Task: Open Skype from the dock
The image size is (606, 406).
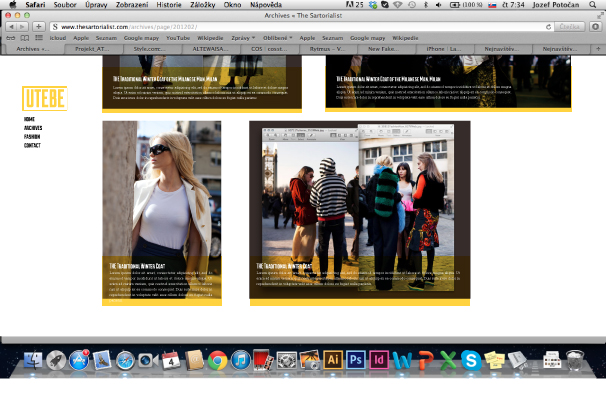Action: pyautogui.click(x=471, y=360)
